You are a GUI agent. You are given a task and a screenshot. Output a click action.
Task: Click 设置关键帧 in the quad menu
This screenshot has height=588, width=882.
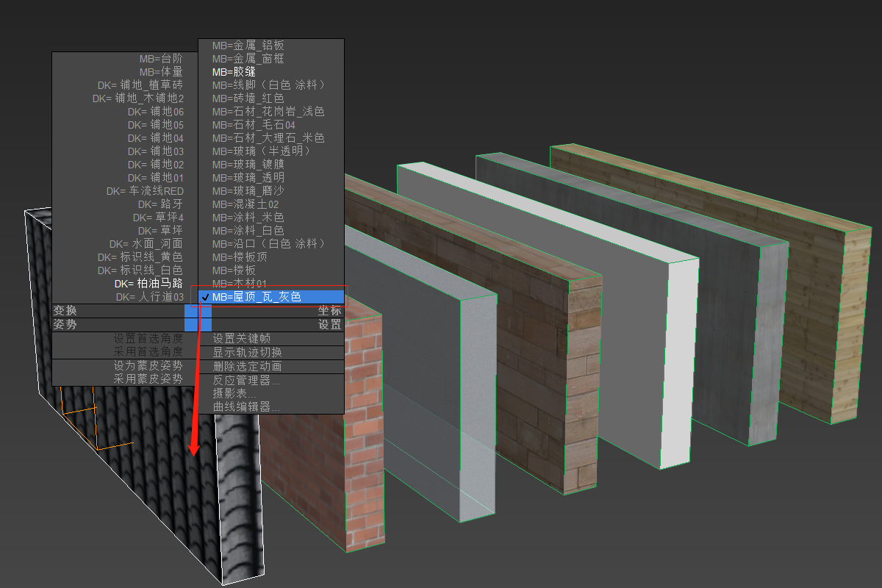click(241, 339)
